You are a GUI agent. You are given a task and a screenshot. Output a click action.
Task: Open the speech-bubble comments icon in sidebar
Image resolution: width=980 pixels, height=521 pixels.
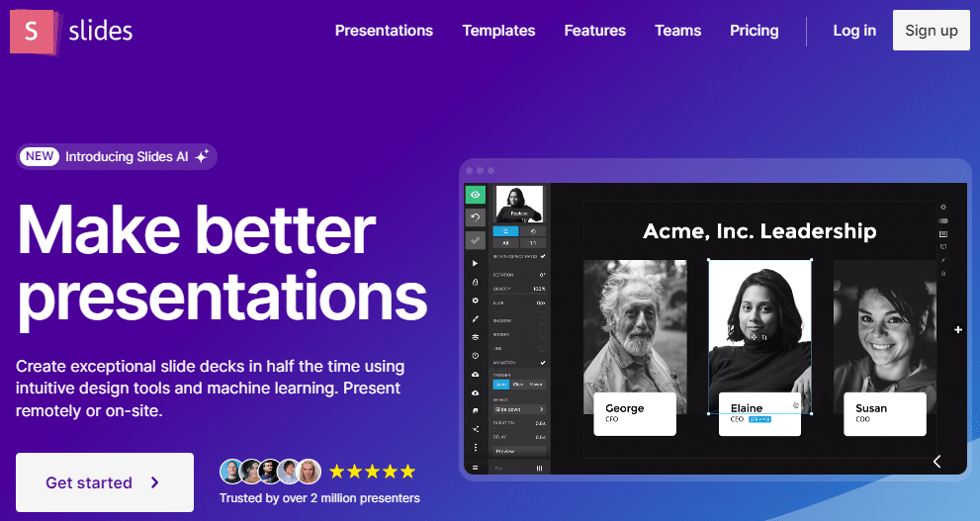[x=475, y=411]
